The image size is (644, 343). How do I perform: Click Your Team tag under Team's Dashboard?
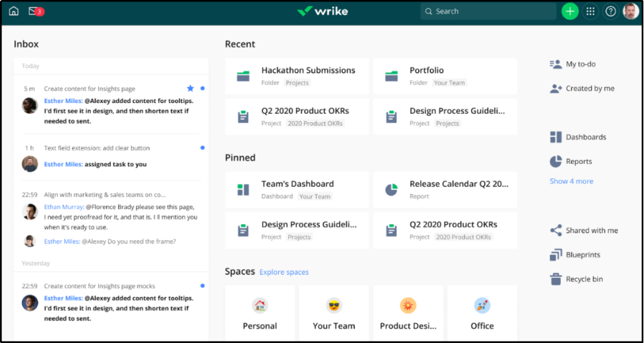[314, 196]
